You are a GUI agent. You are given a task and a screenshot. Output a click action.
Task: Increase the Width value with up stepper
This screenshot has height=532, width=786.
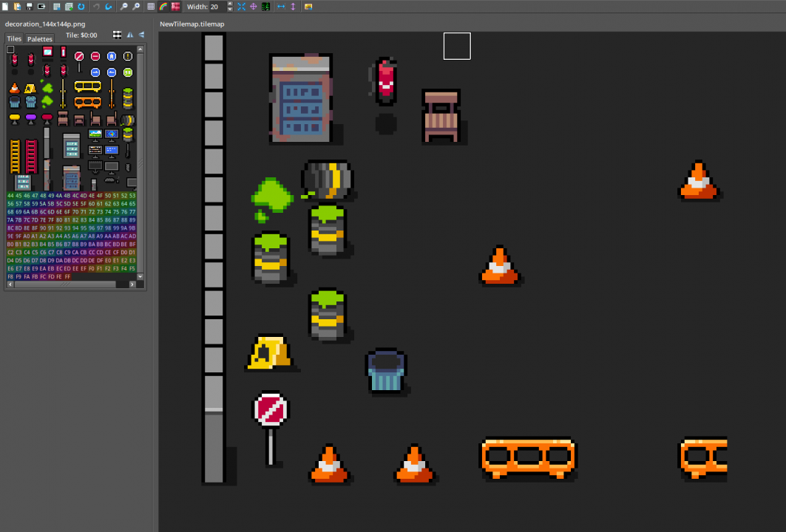click(230, 4)
